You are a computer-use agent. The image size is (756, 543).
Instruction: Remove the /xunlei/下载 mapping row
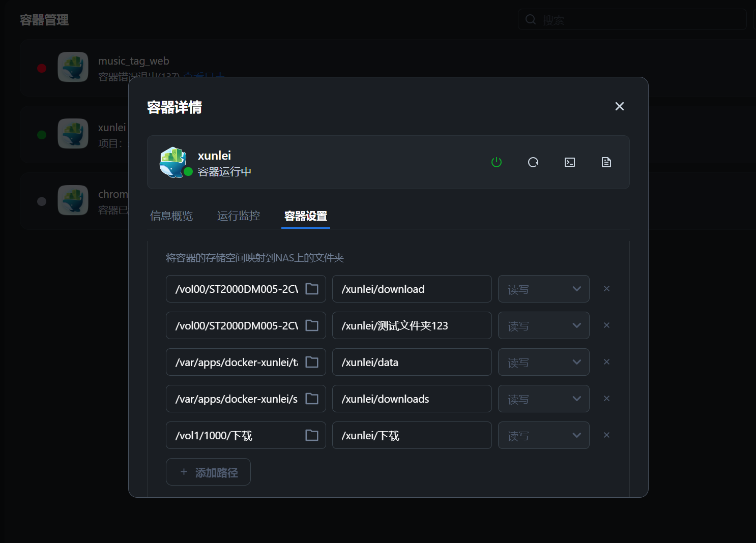(606, 435)
